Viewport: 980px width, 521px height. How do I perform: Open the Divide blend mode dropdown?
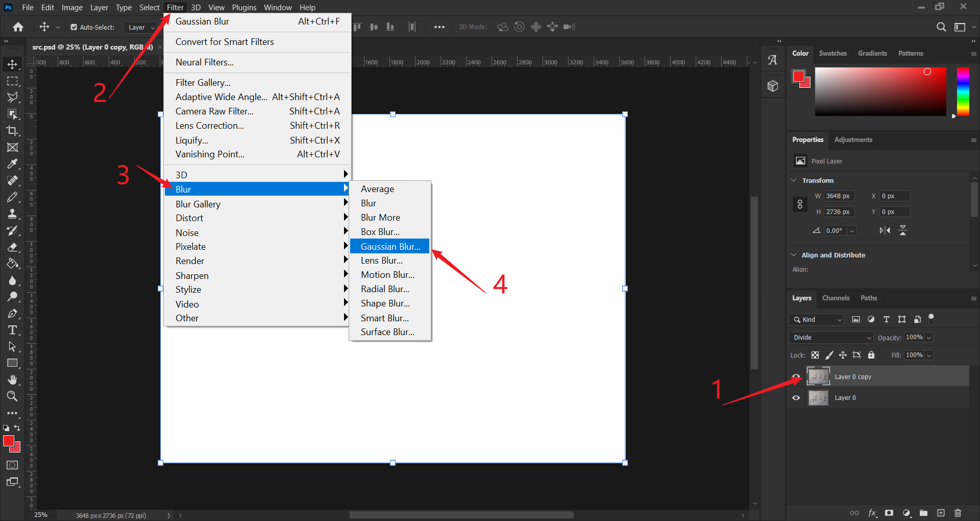(x=831, y=338)
